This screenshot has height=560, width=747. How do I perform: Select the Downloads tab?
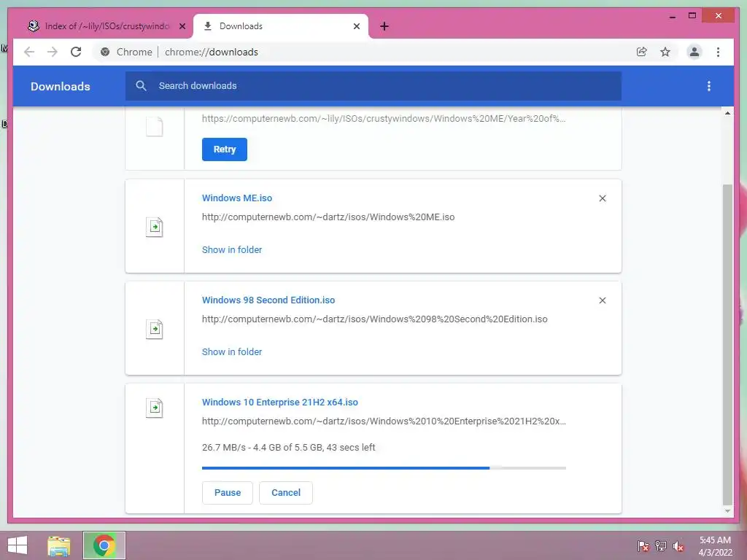click(281, 26)
